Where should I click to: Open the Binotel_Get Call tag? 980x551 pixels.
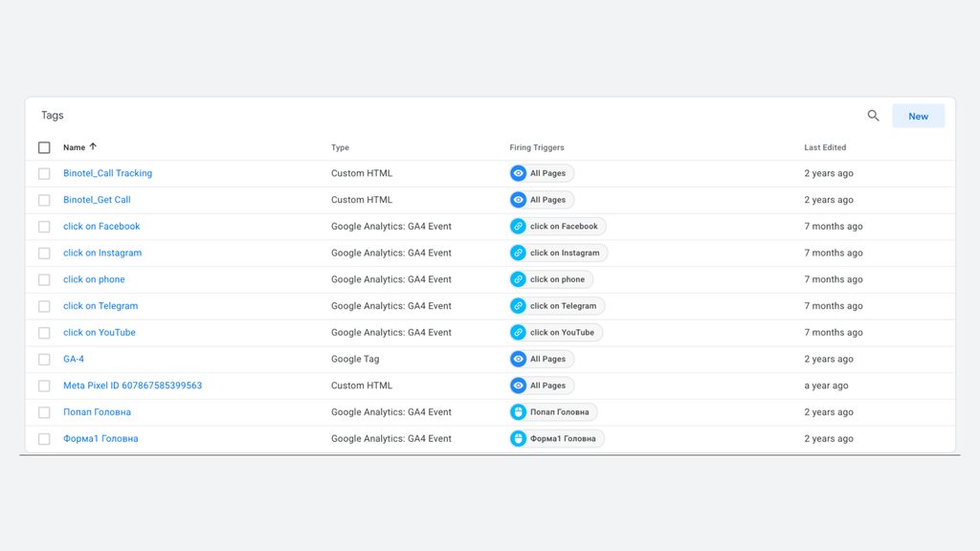[x=97, y=200]
